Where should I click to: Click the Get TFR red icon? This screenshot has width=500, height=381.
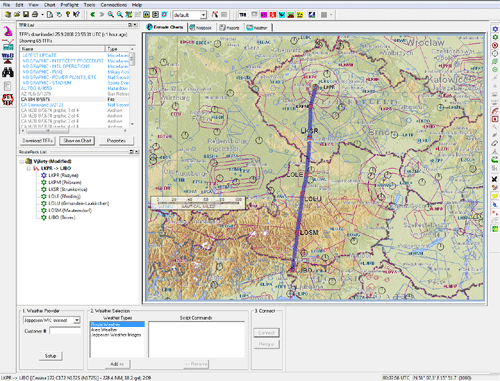(x=8, y=99)
